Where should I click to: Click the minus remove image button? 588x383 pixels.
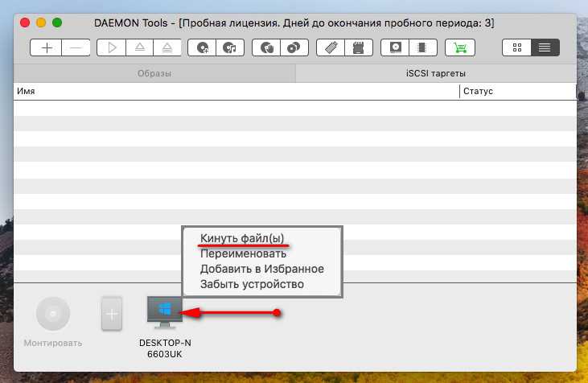pos(76,47)
